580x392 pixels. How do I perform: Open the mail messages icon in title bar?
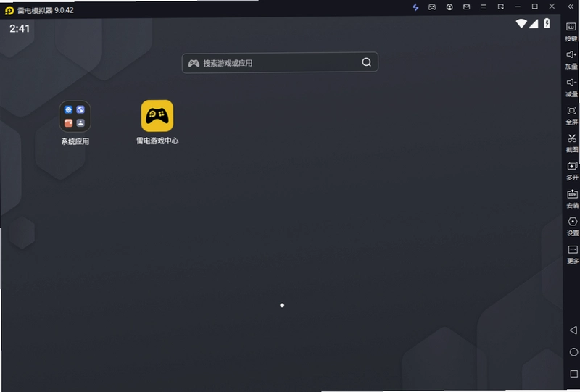point(466,7)
